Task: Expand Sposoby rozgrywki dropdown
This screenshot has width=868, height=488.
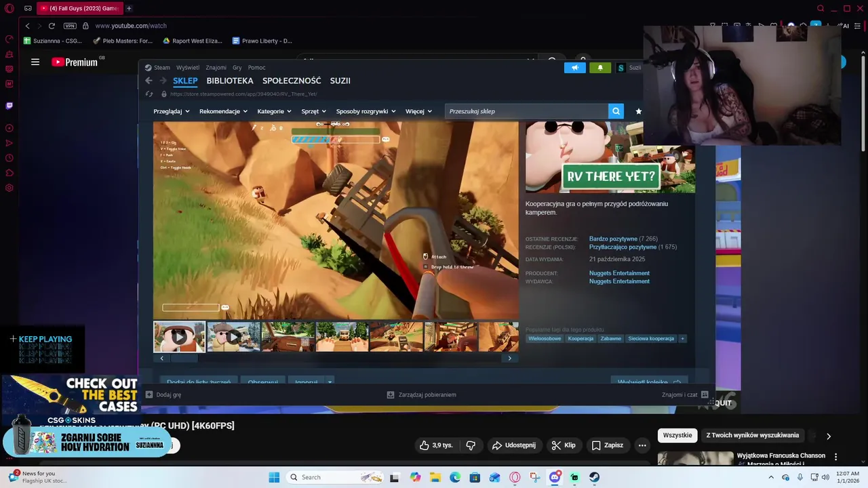Action: pos(366,111)
